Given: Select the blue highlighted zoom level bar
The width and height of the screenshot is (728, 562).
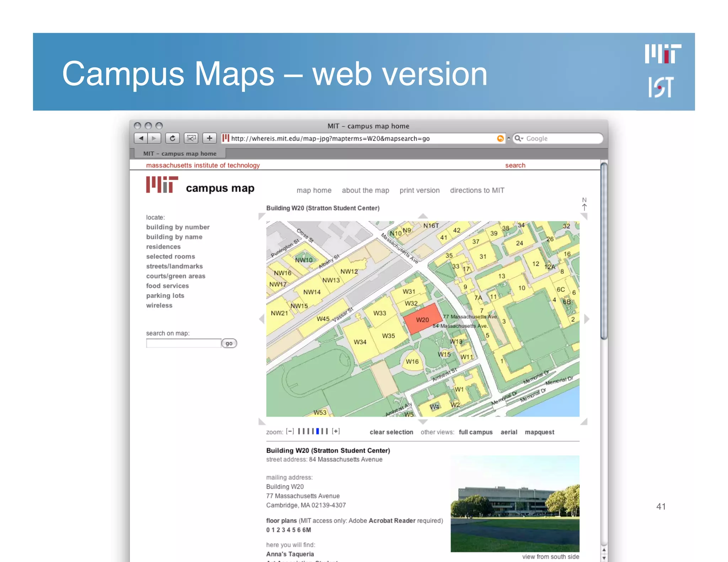Looking at the screenshot, I should click(317, 431).
